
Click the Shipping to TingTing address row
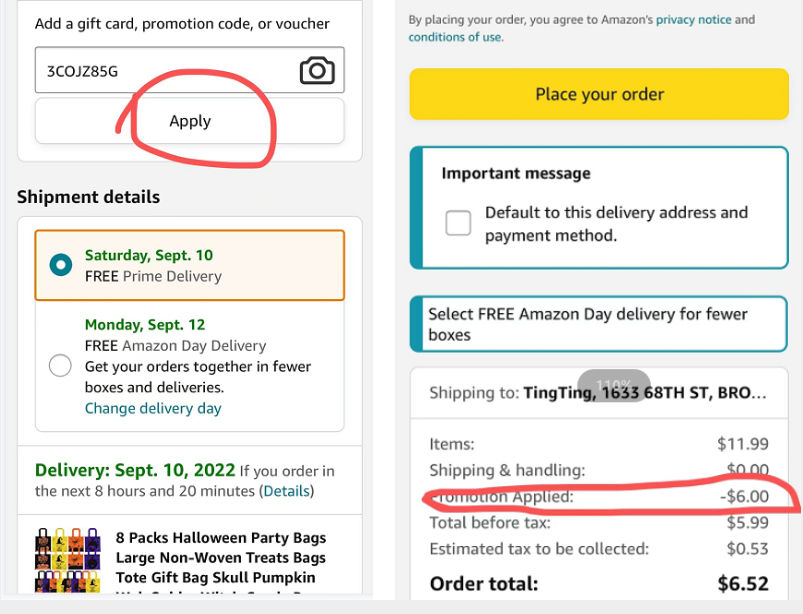598,393
